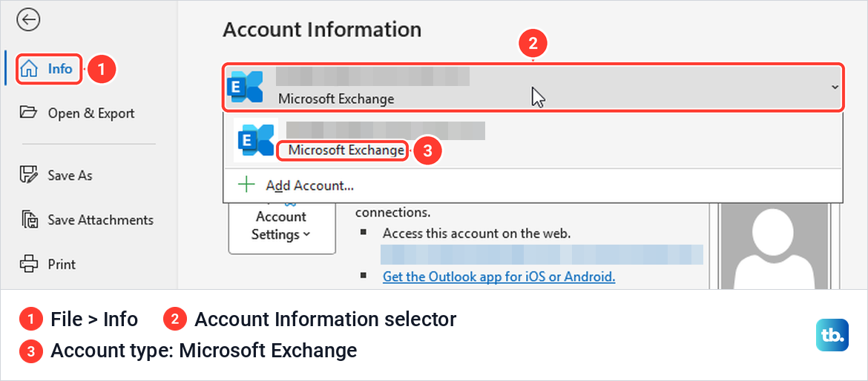
Task: Open the Info tab
Action: click(x=49, y=69)
